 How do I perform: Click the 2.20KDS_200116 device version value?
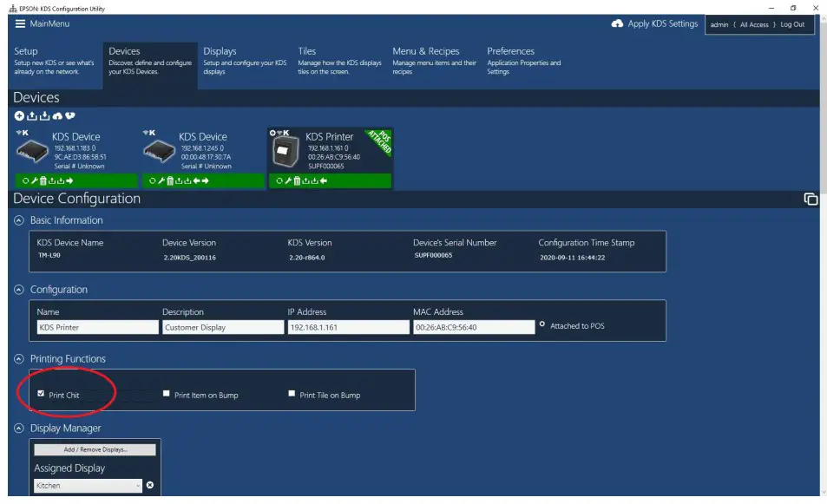coord(189,258)
